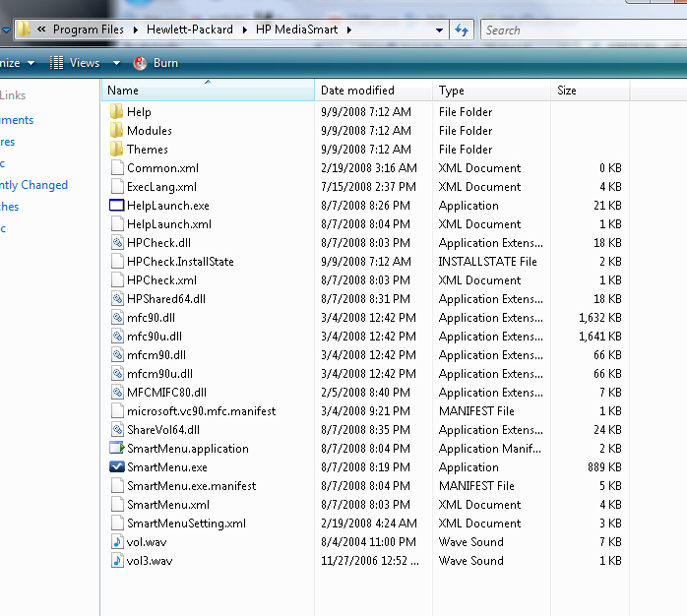687x616 pixels.
Task: Select the HelpLaunch.xml file name
Action: [169, 224]
